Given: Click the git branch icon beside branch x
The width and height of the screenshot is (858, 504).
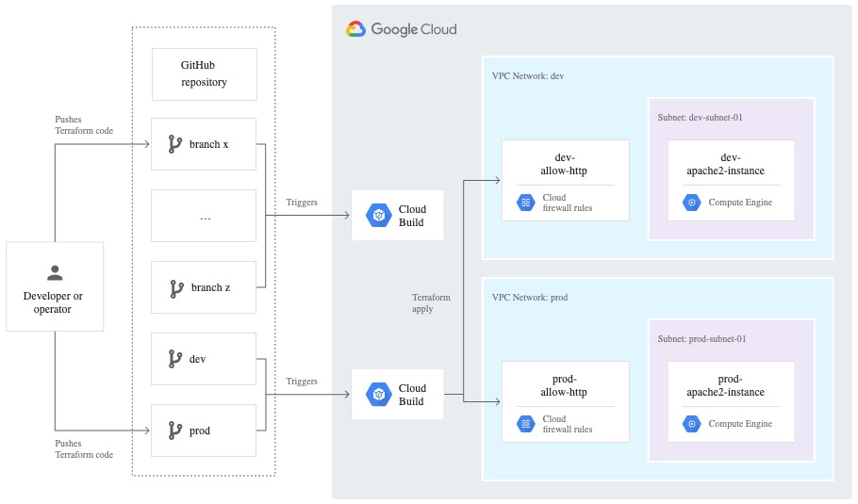Looking at the screenshot, I should point(175,144).
